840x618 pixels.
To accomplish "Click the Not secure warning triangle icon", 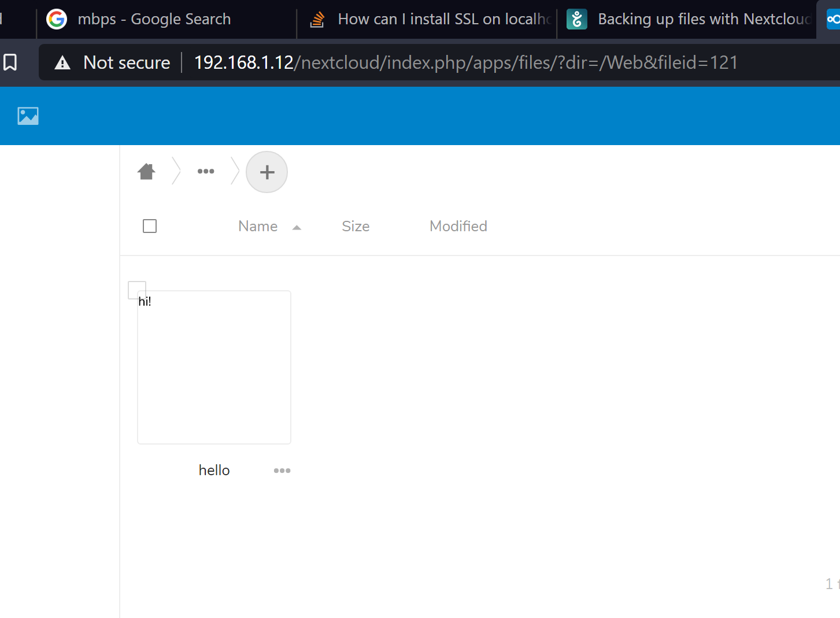I will point(62,63).
